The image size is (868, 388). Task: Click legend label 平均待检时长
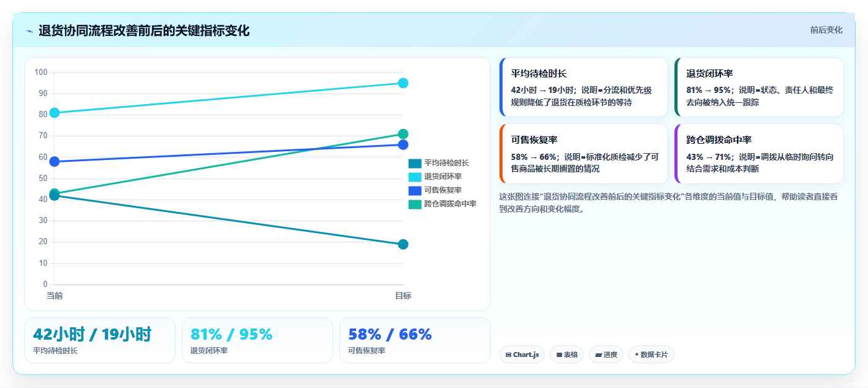(x=447, y=163)
